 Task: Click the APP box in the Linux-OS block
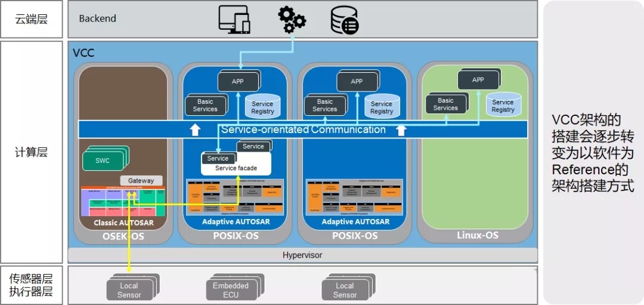point(478,80)
